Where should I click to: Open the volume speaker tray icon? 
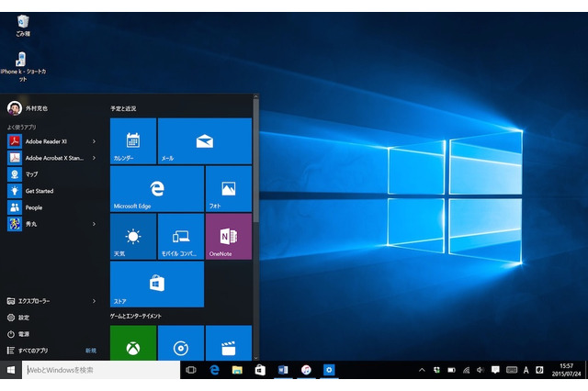(481, 370)
